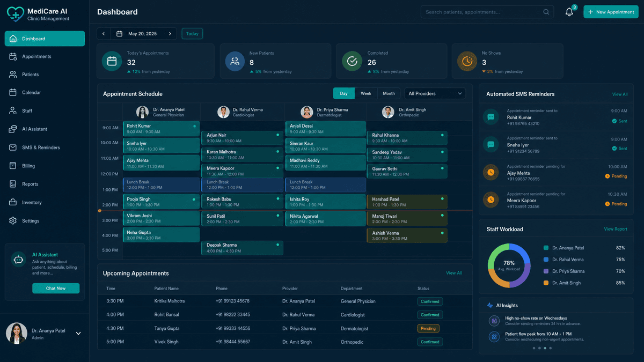
Task: Click the New Patients people icon
Action: 235,61
